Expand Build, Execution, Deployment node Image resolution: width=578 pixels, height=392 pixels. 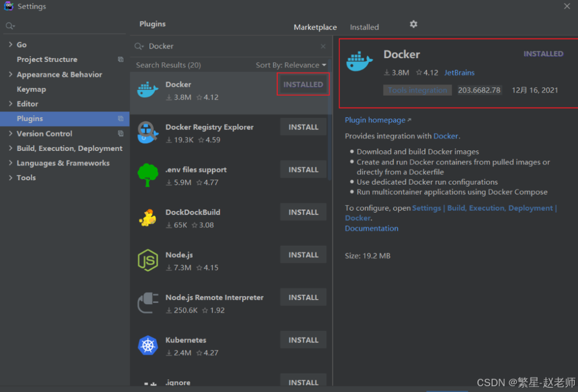coord(10,148)
